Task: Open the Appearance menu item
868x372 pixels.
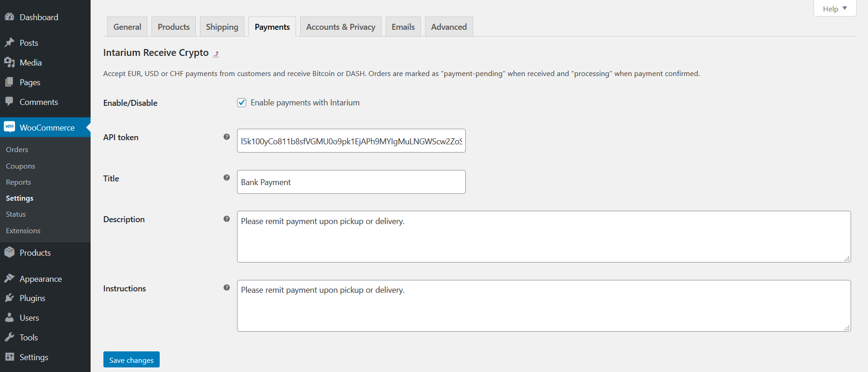Action: 45,279
